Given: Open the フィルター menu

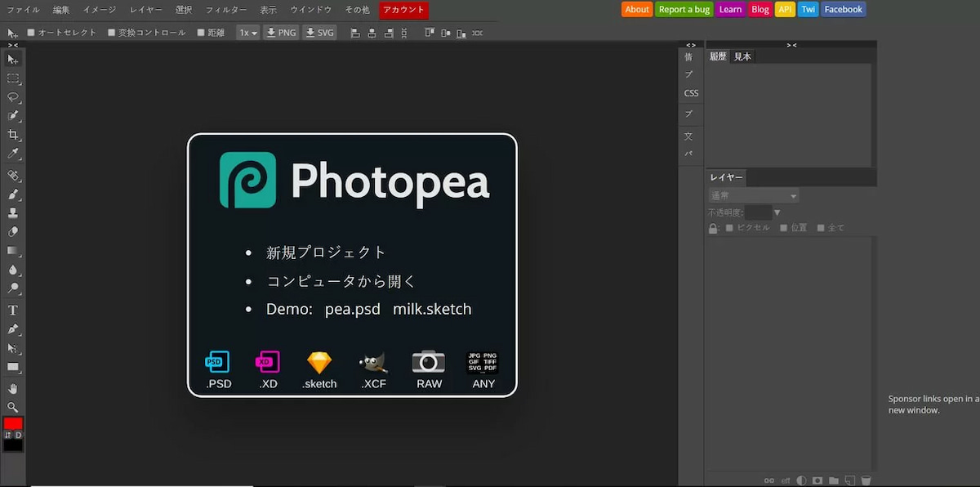Looking at the screenshot, I should coord(226,10).
